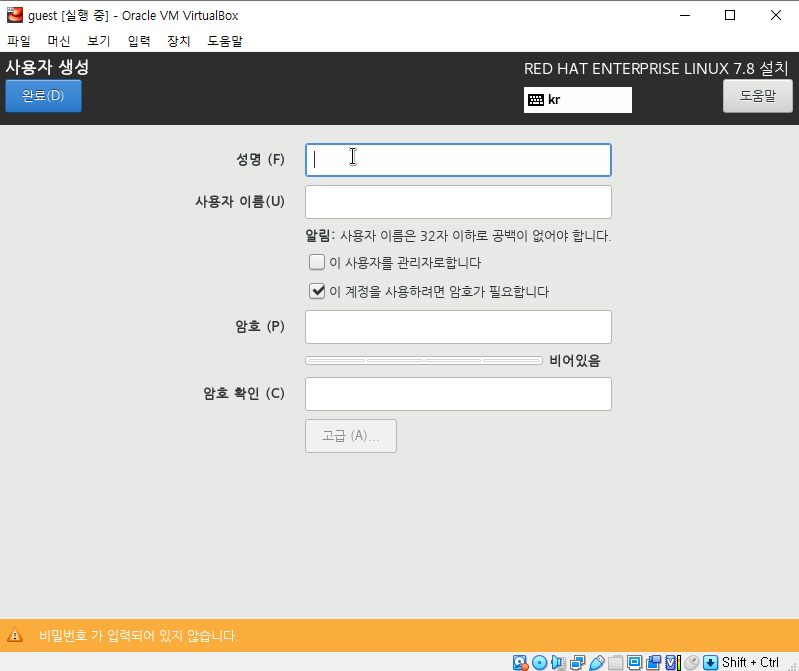Image resolution: width=799 pixels, height=671 pixels.
Task: Click the 알림 username length notice text
Action: [x=458, y=236]
